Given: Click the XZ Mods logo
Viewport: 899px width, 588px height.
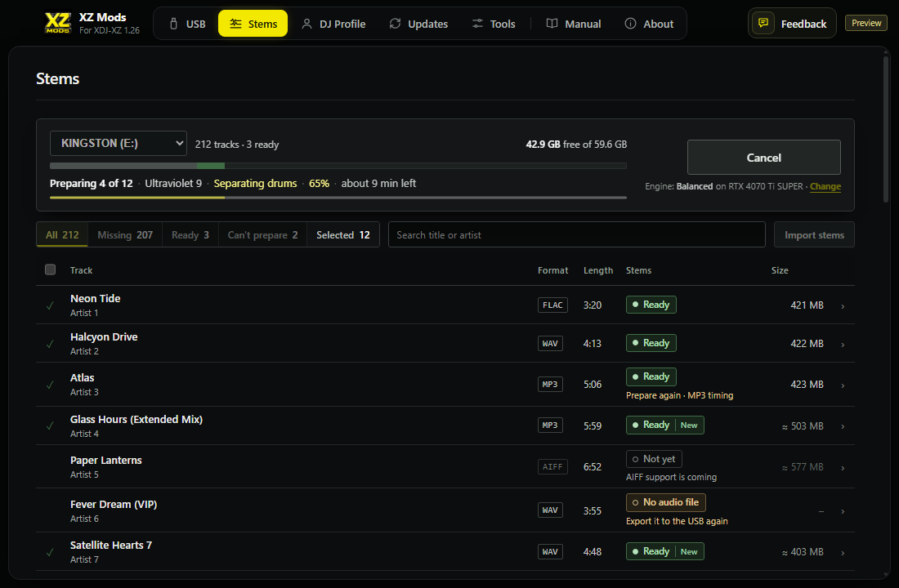Looking at the screenshot, I should point(58,23).
